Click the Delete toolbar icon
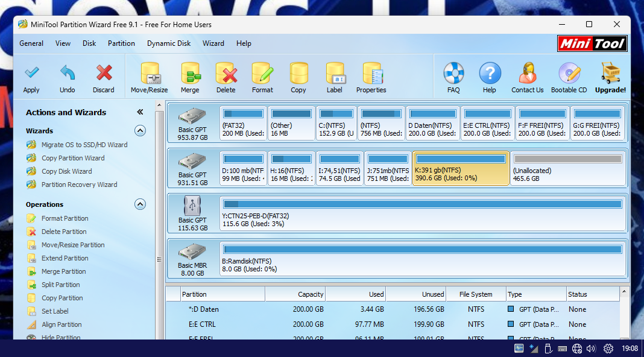Screen dimensions: 644x357 click(226, 74)
